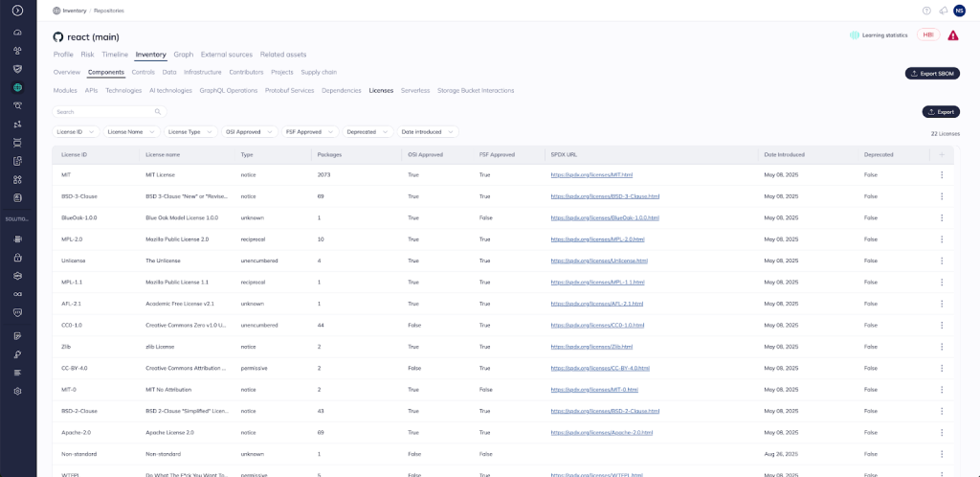Open the MPL-2.0 SPDX license link
This screenshot has width=980, height=477.
598,239
